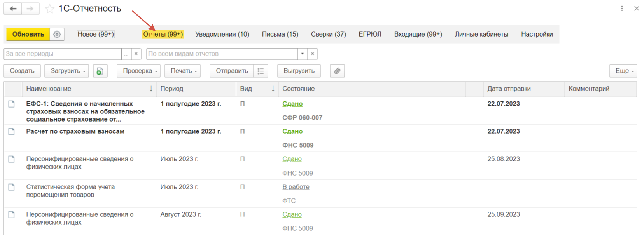Open Сдано link for Июль 2023 Персонифицированные сведения
The height and width of the screenshot is (235, 644).
(292, 159)
